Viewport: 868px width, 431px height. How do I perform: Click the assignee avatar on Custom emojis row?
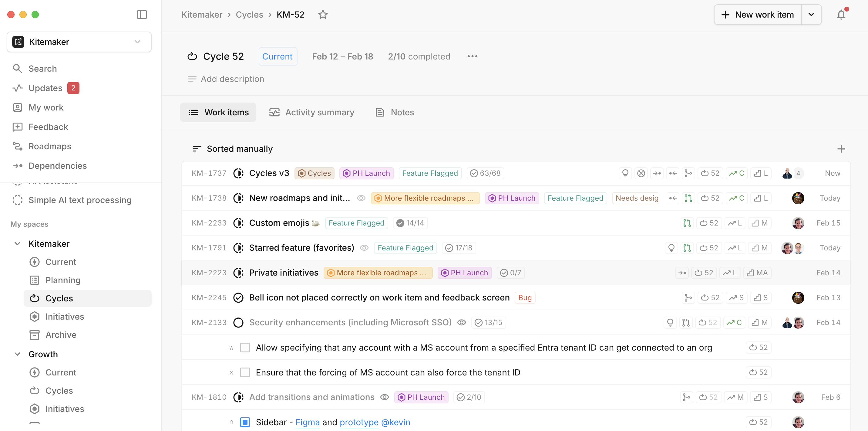coord(798,223)
